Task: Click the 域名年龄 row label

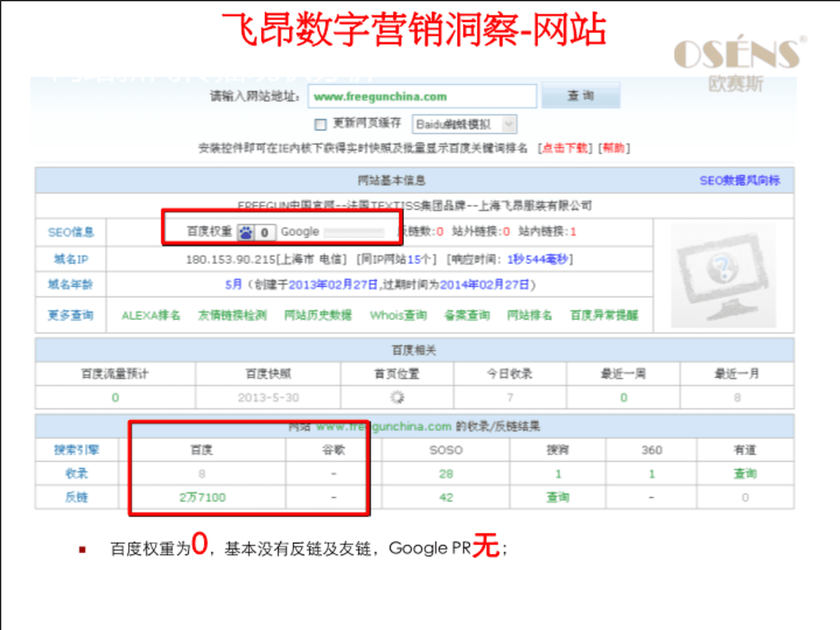Action: tap(70, 284)
